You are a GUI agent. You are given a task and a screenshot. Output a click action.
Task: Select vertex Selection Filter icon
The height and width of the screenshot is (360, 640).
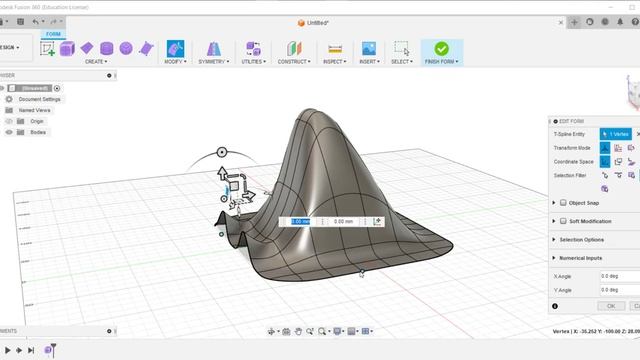coord(604,176)
